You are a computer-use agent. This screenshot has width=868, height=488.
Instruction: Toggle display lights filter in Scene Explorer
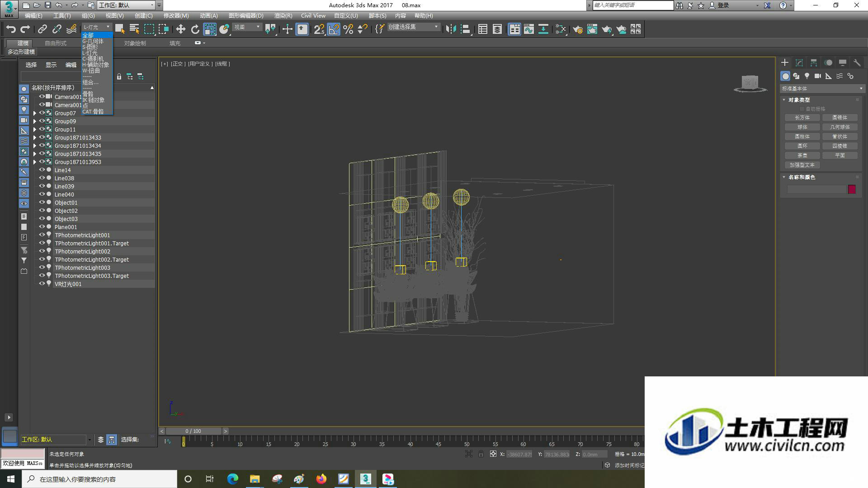point(24,110)
